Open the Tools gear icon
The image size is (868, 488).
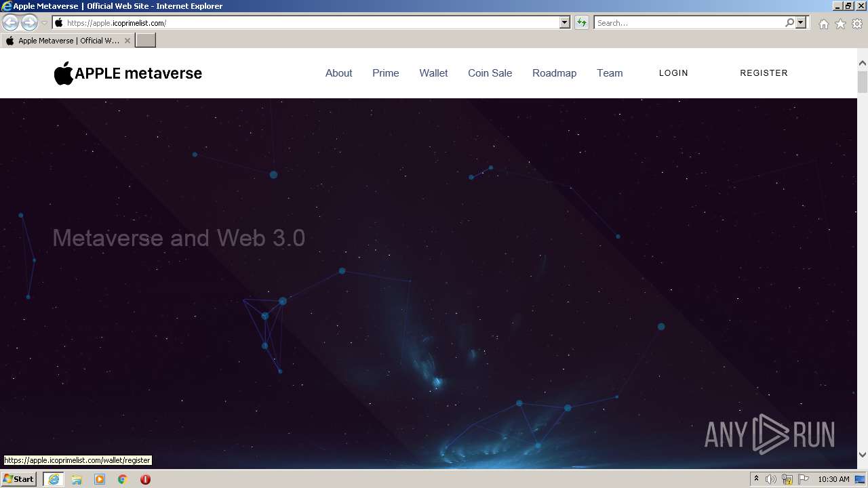coord(857,24)
